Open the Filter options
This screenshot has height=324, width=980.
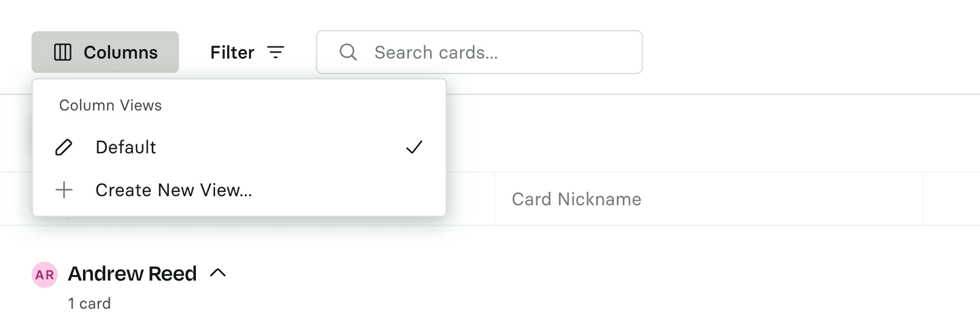247,52
